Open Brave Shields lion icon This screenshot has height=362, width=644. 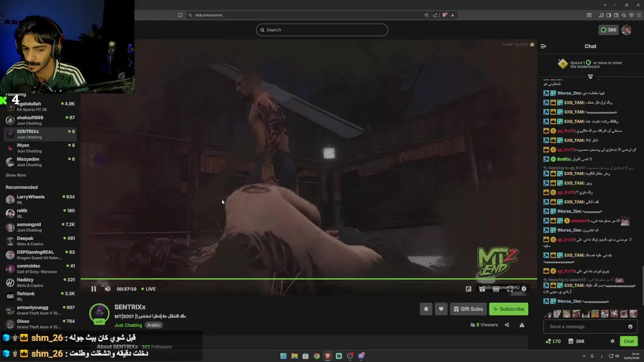444,15
